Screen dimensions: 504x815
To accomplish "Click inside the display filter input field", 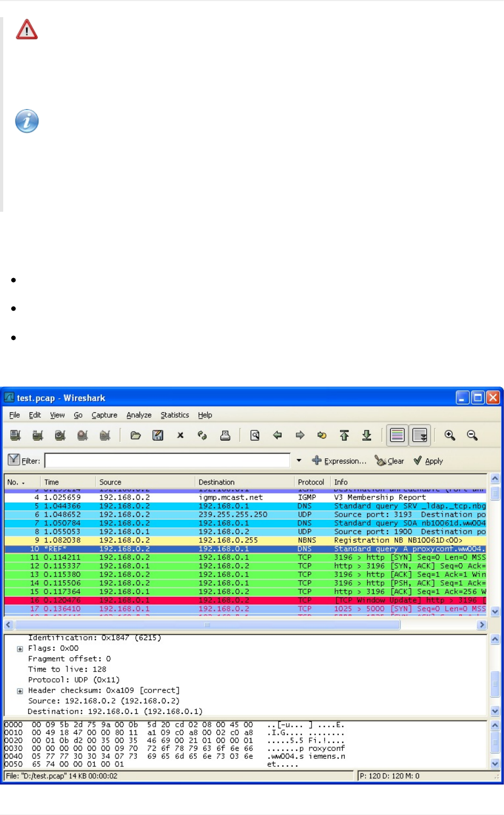I will pyautogui.click(x=167, y=460).
